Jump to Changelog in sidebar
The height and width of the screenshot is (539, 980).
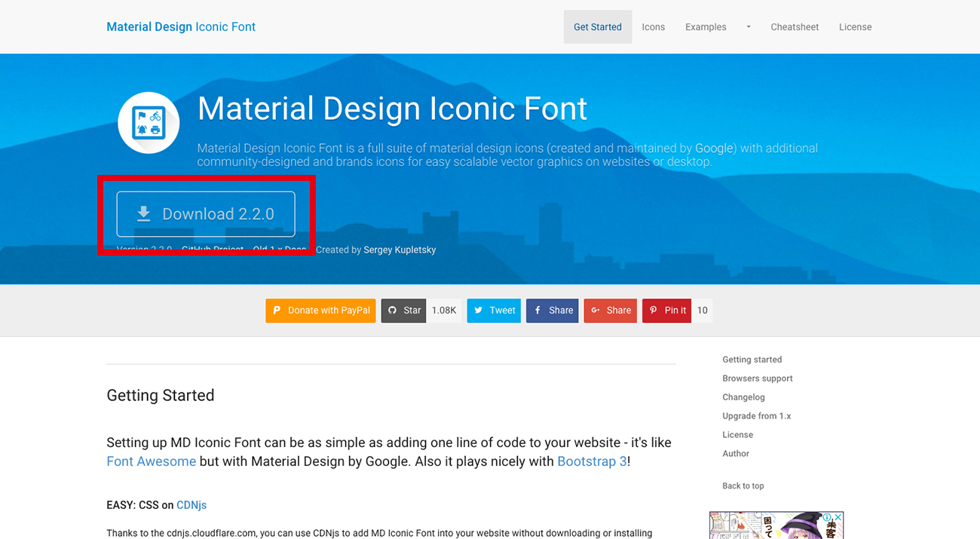click(x=743, y=397)
